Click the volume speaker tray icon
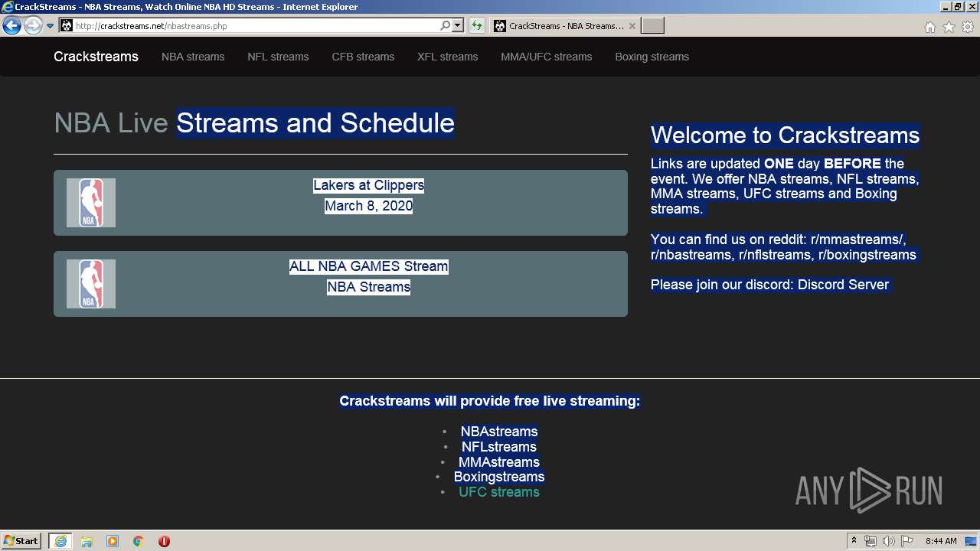Screen dimensions: 980x551 889,541
